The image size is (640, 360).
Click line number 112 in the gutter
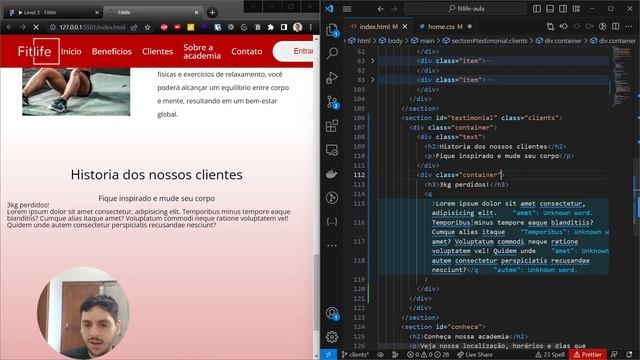click(359, 175)
